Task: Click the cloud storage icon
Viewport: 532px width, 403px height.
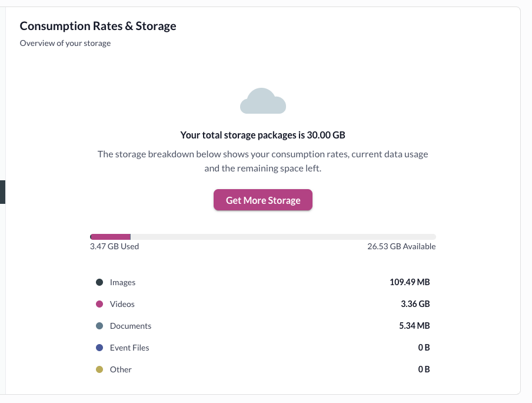Action: point(263,101)
